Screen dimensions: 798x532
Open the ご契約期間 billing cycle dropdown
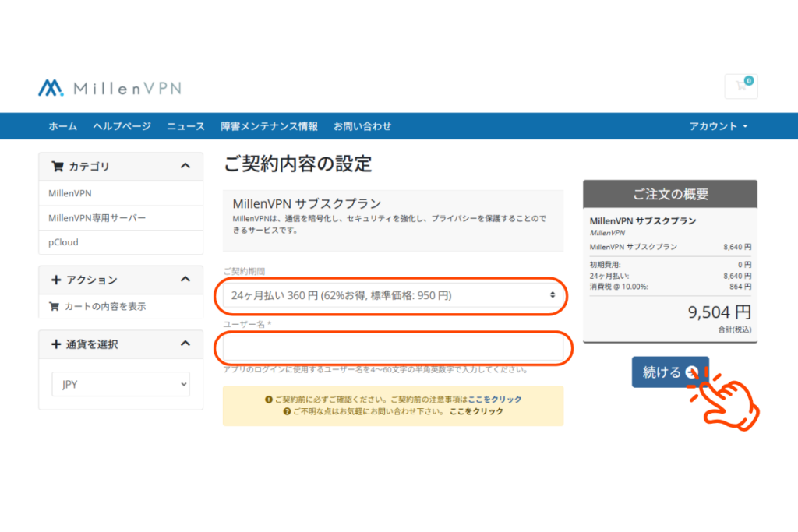pyautogui.click(x=392, y=295)
